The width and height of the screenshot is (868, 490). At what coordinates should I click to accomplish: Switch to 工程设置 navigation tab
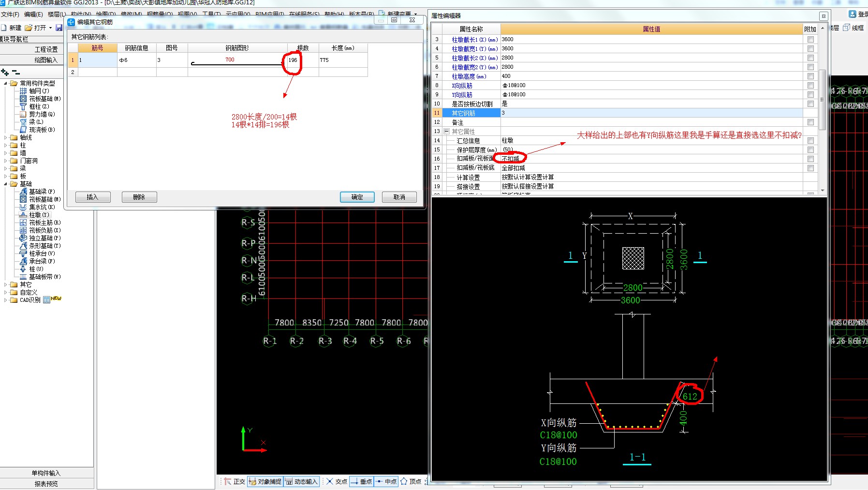[46, 49]
